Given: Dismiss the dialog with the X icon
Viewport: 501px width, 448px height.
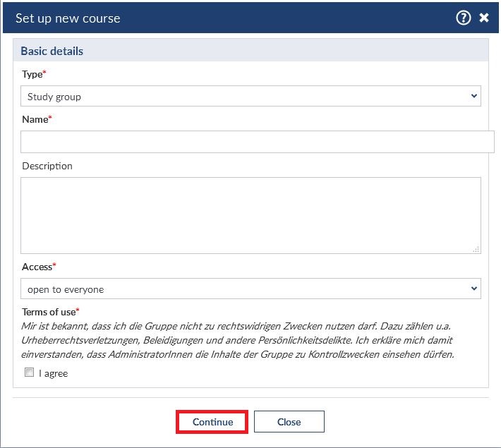Looking at the screenshot, I should point(484,18).
